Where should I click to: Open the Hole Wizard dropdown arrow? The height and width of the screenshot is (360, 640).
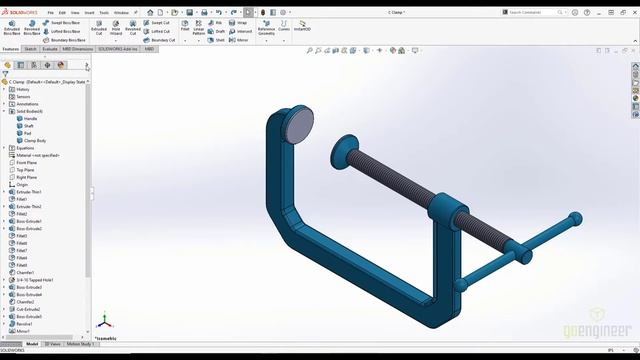point(116,40)
